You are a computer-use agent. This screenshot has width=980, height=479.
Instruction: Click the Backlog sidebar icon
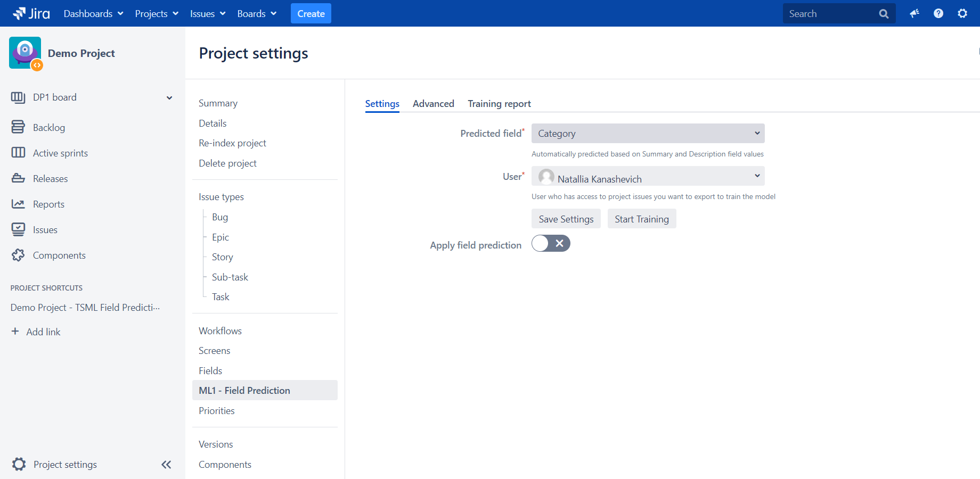pyautogui.click(x=18, y=127)
